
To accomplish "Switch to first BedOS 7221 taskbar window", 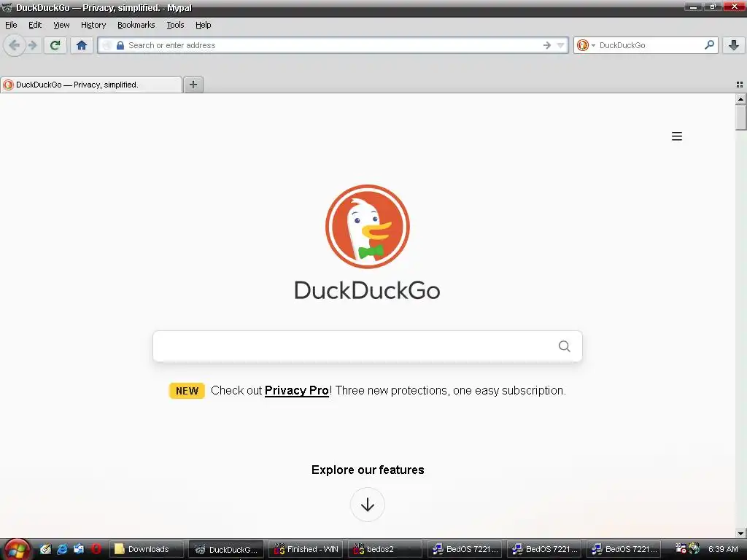I will 465,549.
